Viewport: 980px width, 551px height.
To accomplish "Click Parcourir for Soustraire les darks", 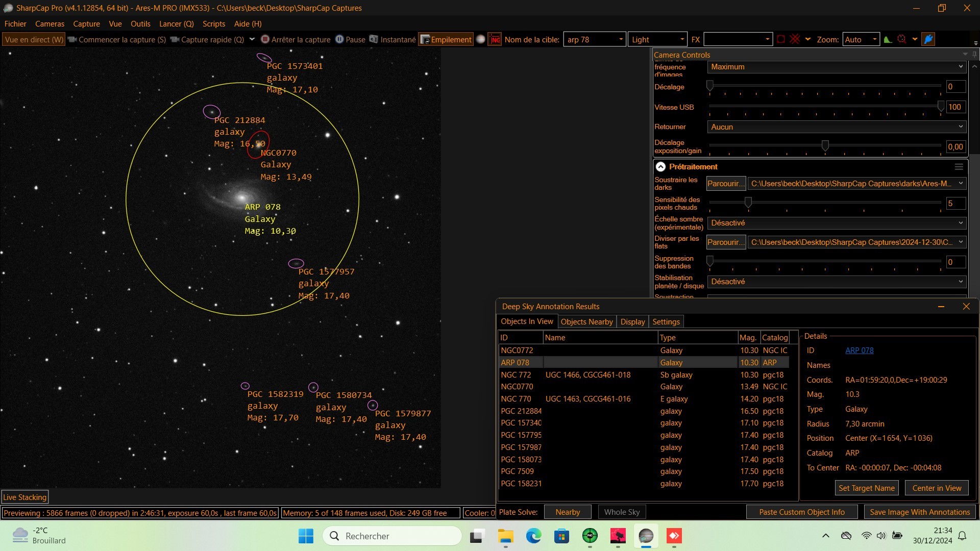I will pos(726,184).
